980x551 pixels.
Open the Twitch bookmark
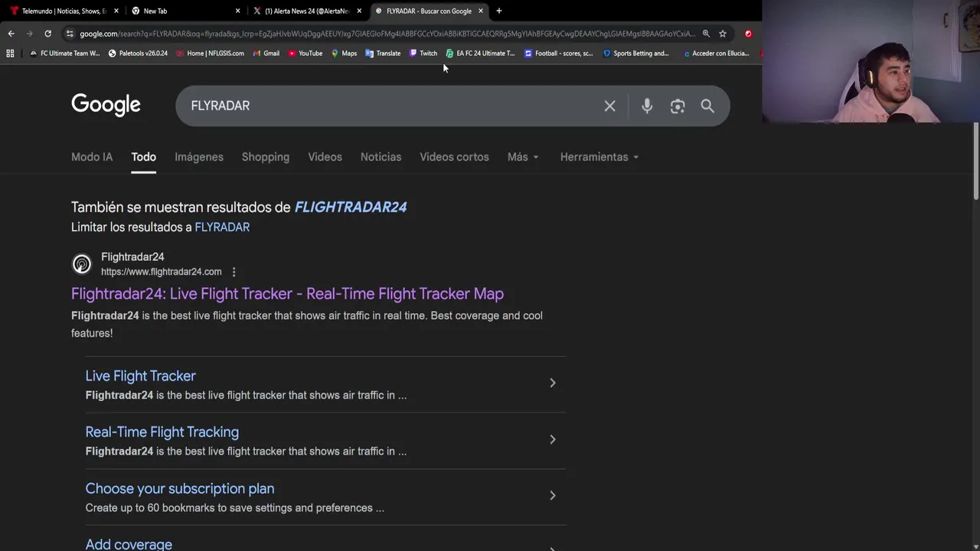[423, 54]
